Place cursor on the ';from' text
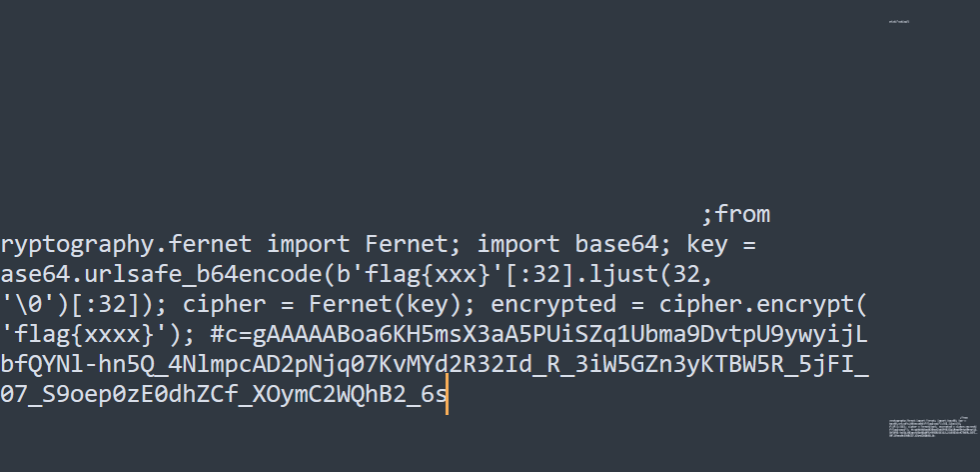Image resolution: width=980 pixels, height=472 pixels. (x=735, y=215)
